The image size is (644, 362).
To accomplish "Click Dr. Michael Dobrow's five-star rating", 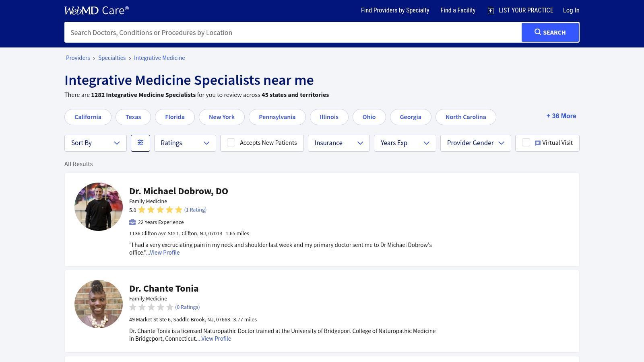I will point(160,210).
